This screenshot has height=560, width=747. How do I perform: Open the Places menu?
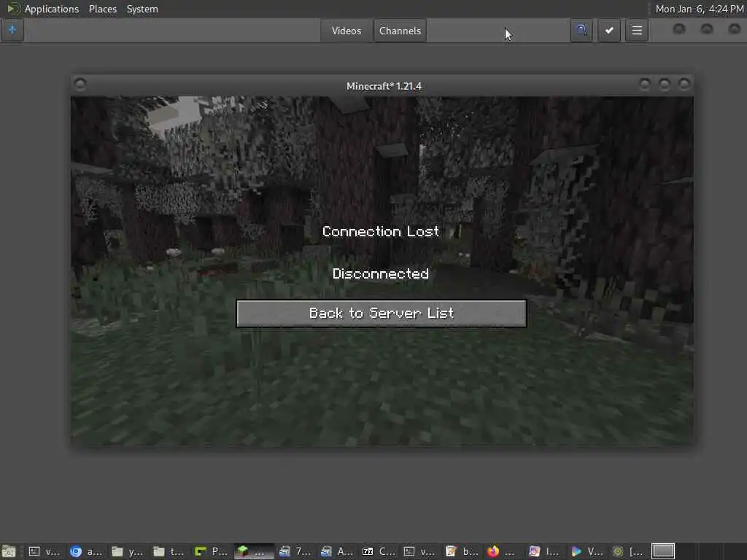[x=102, y=9]
